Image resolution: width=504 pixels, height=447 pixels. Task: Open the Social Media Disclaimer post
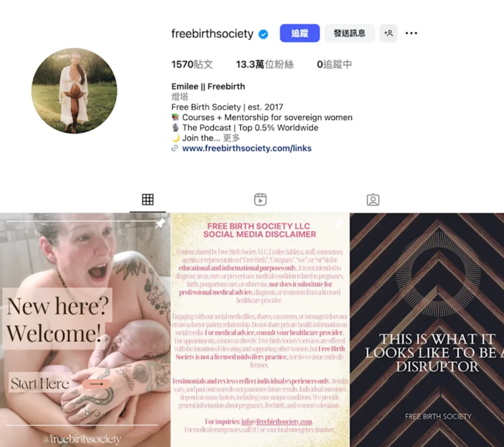pos(260,330)
